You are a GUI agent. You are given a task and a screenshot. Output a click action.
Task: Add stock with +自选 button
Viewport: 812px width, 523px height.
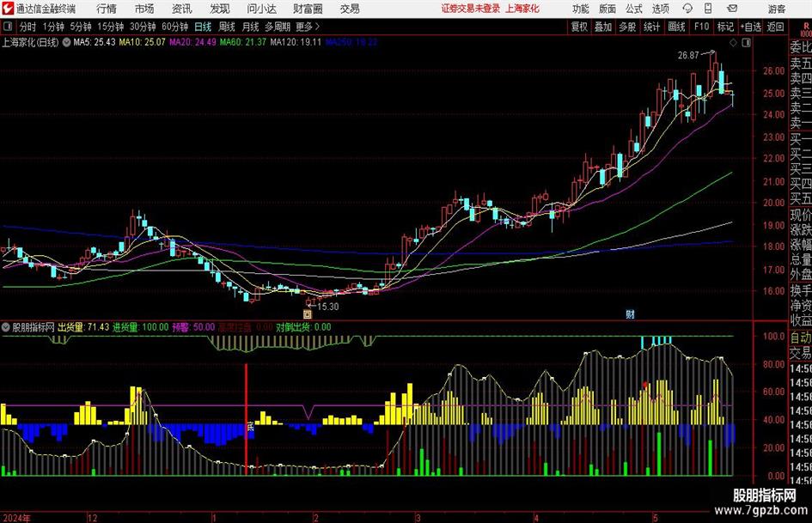click(x=751, y=27)
